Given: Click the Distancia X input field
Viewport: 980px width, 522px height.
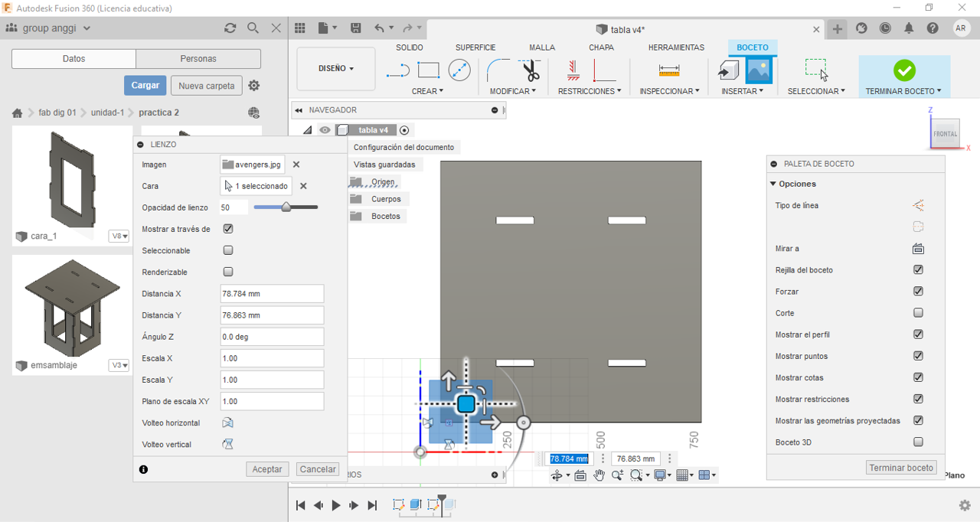Looking at the screenshot, I should (x=272, y=293).
